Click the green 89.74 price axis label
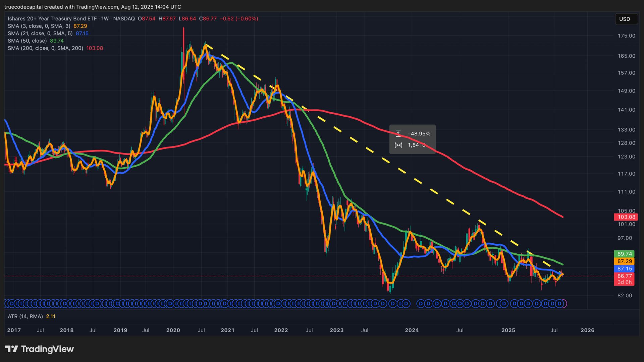The image size is (644, 362). pos(624,254)
